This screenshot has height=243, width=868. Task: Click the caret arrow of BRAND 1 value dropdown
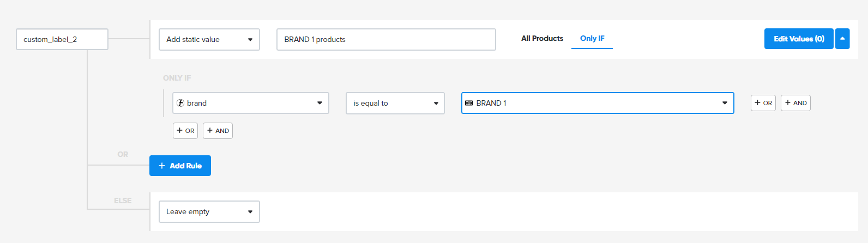click(725, 103)
